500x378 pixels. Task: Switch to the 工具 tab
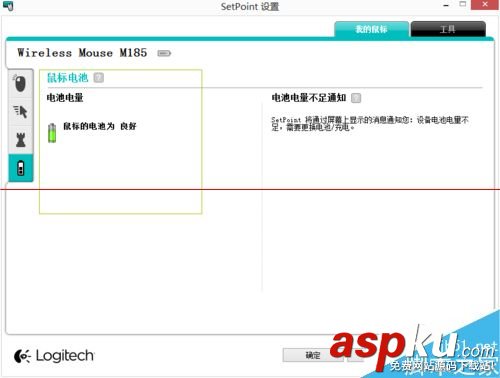(448, 29)
